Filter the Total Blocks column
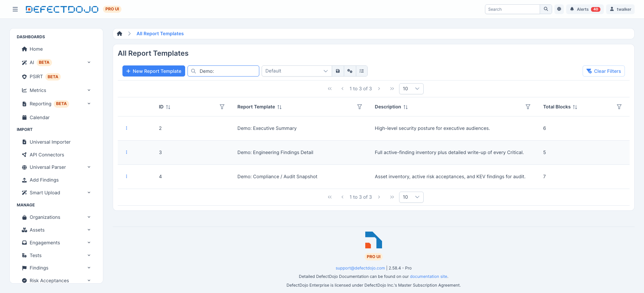The width and height of the screenshot is (644, 293). pyautogui.click(x=619, y=107)
